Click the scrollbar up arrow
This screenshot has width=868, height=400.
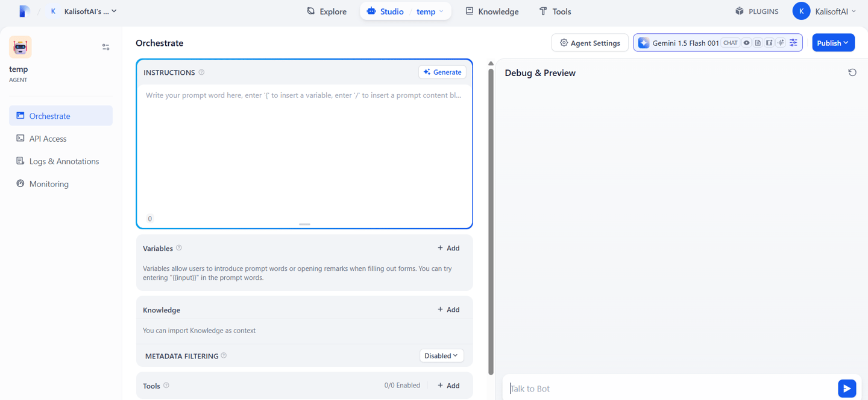(x=491, y=63)
